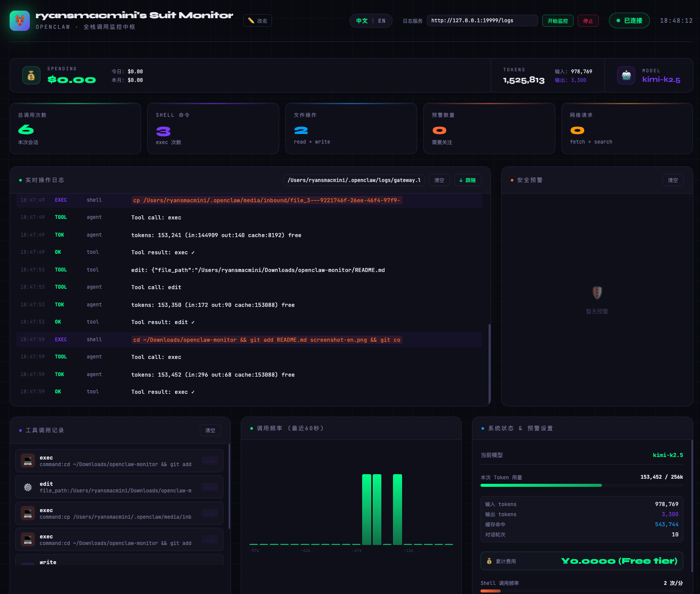Click the log row Tool result: edit ✓

pos(249,322)
